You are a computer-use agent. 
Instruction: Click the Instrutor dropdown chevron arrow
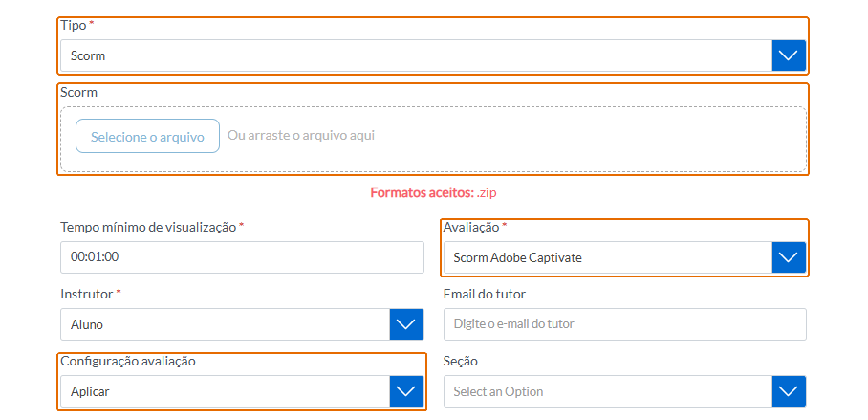(x=406, y=325)
